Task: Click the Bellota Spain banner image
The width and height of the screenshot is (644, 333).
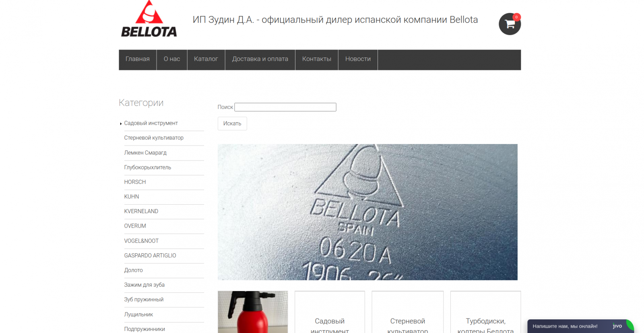Action: click(x=367, y=212)
